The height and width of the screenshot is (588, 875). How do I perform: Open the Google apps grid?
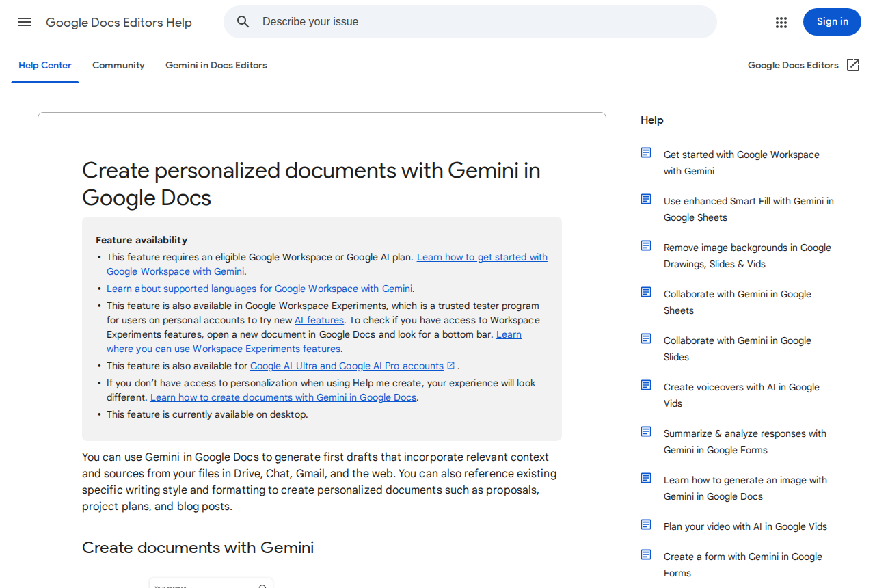coord(781,23)
